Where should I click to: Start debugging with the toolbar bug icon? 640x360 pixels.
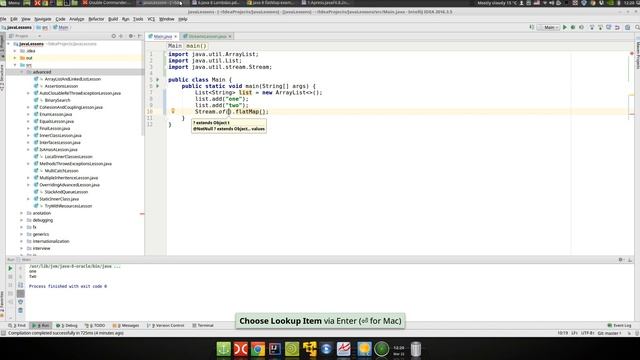573,27
